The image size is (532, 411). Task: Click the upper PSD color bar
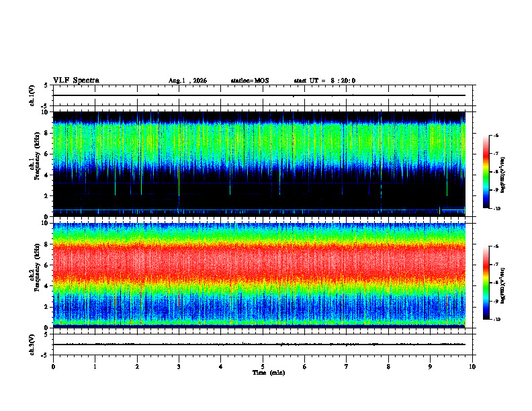tap(486, 172)
